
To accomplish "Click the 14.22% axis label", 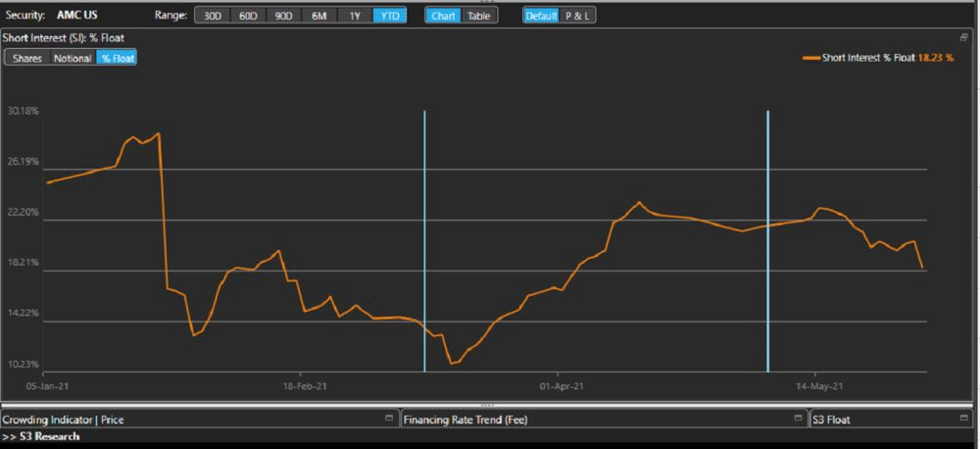I will (x=24, y=314).
